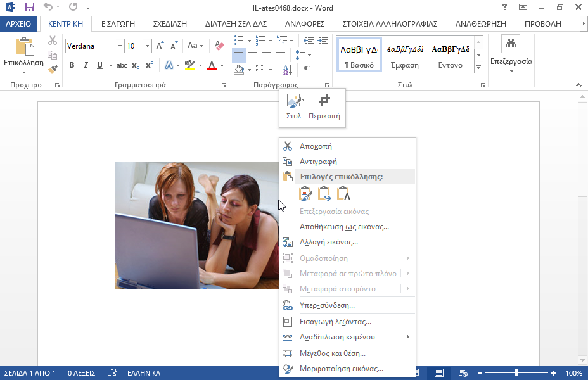
Task: Align text to the right
Action: tap(267, 55)
